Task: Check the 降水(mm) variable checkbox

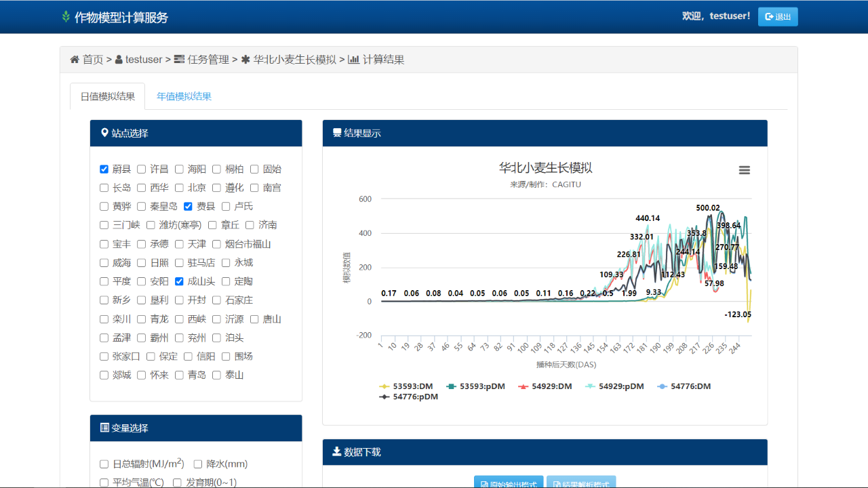Action: 198,464
